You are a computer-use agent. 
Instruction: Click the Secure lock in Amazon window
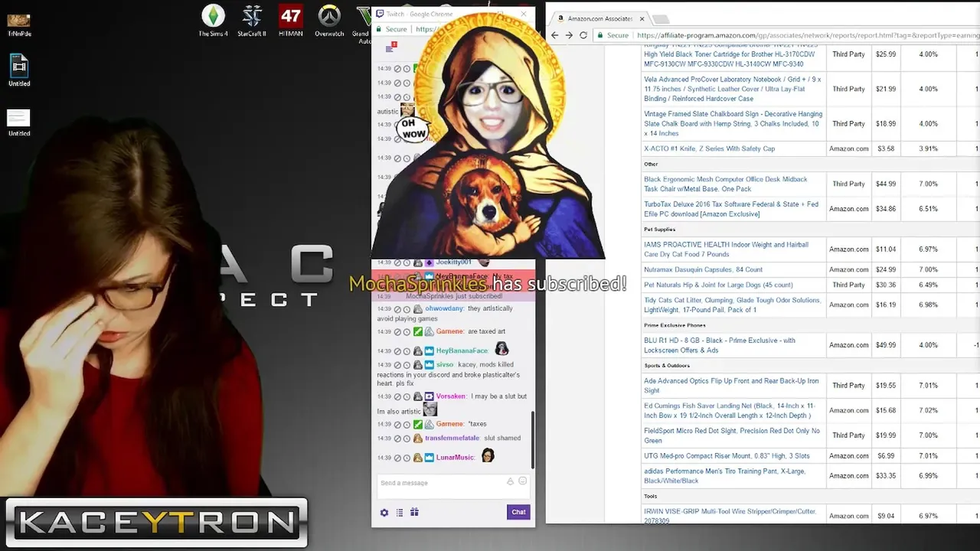(x=601, y=35)
